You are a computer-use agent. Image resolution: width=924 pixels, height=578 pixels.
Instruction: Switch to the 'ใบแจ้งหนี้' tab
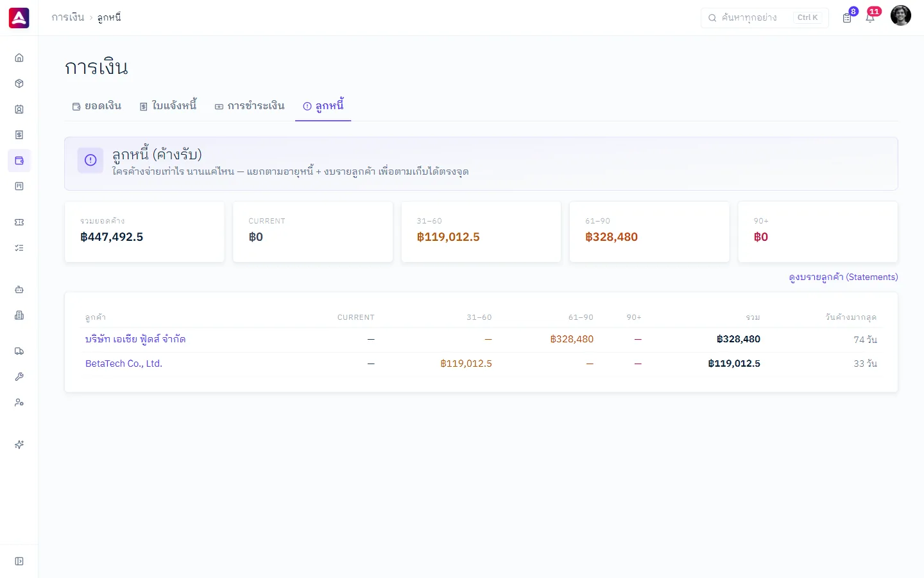point(168,106)
